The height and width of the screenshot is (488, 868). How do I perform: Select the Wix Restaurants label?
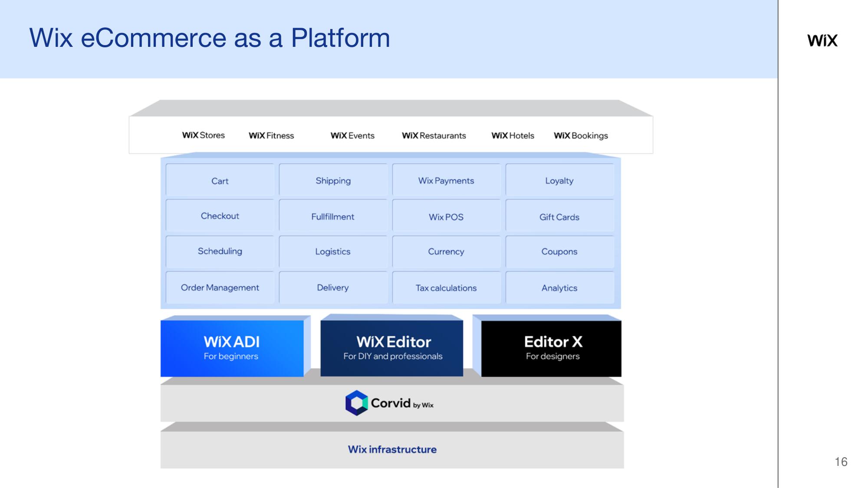click(434, 136)
